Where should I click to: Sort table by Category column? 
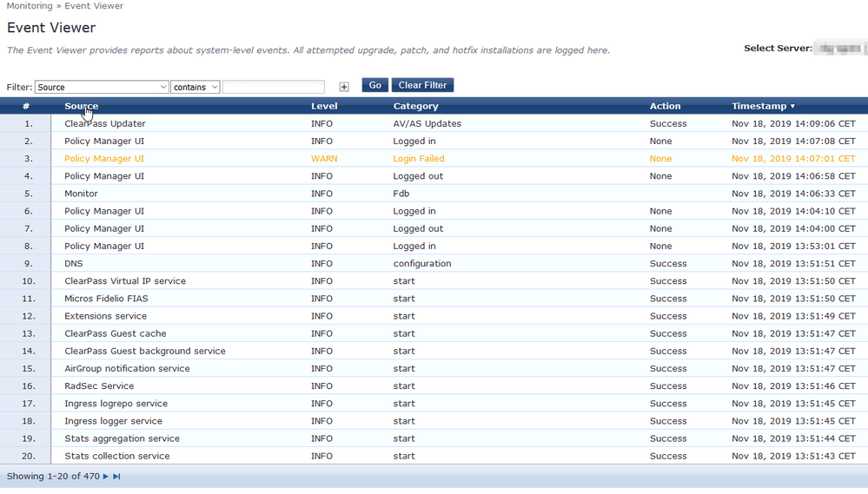click(x=415, y=106)
